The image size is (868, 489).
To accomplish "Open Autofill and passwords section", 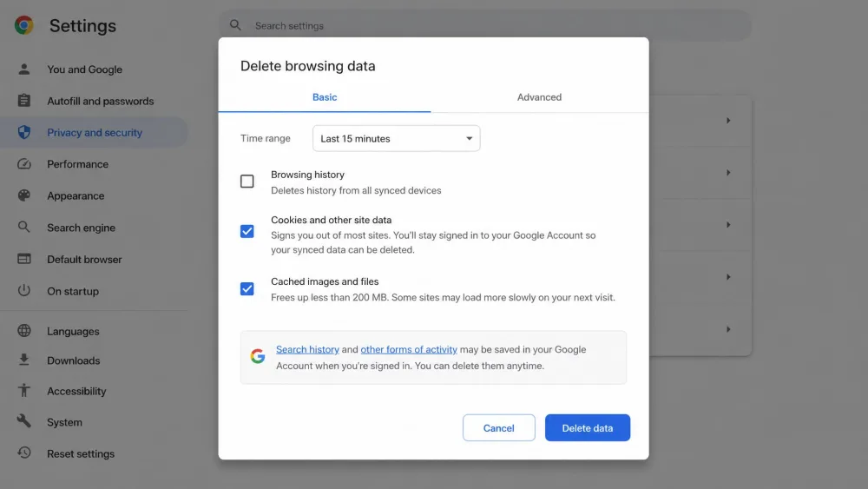I will tap(100, 102).
